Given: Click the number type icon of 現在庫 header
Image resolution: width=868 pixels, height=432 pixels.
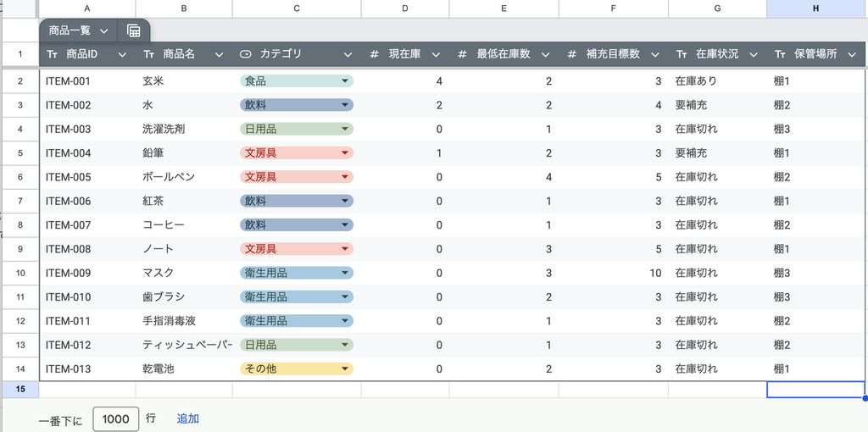Looking at the screenshot, I should 375,54.
